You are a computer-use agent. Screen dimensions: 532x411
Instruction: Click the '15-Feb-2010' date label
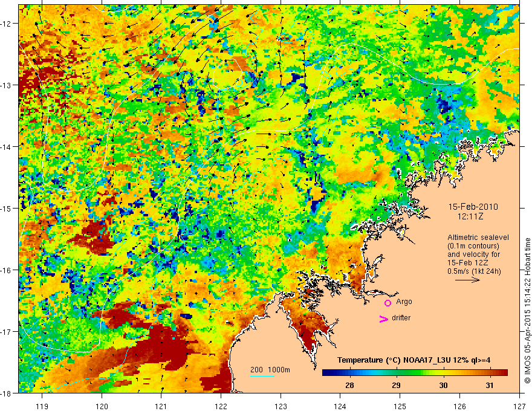pos(473,207)
